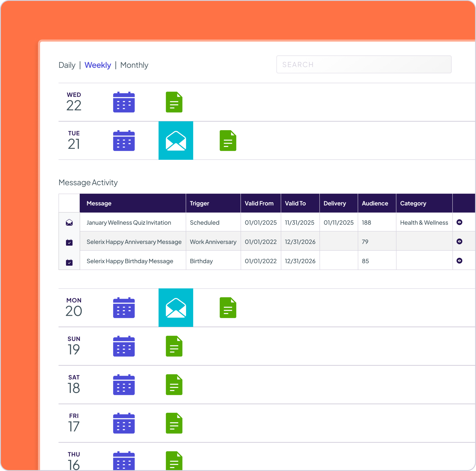
Task: View the January Wellness Quiz Invitation eye icon
Action: (x=459, y=222)
